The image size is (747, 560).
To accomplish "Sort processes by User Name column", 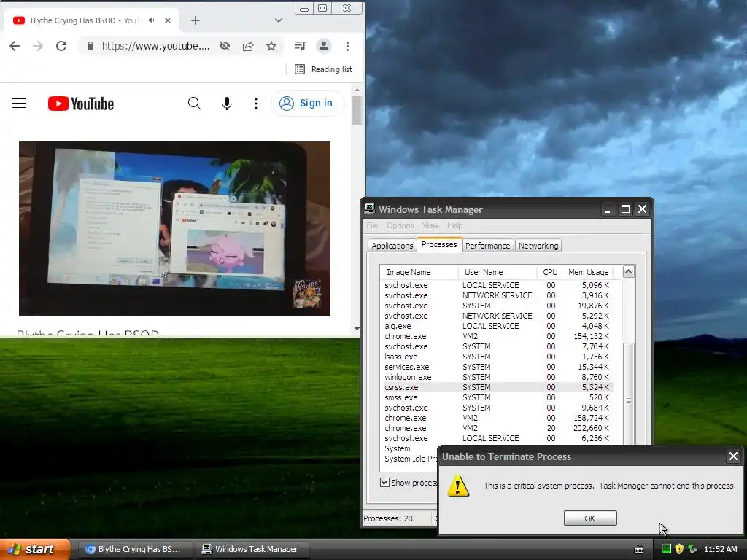I will click(498, 272).
